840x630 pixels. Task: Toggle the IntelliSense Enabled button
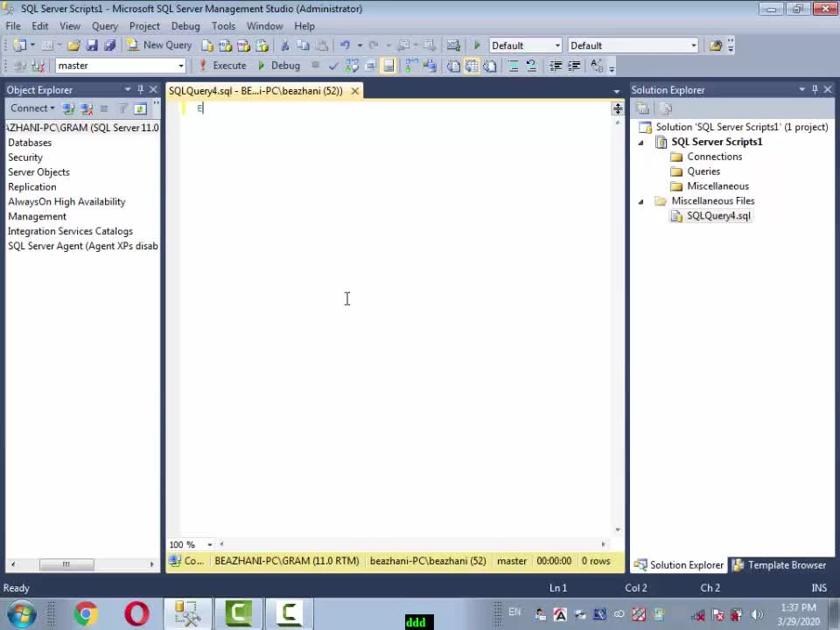point(388,66)
